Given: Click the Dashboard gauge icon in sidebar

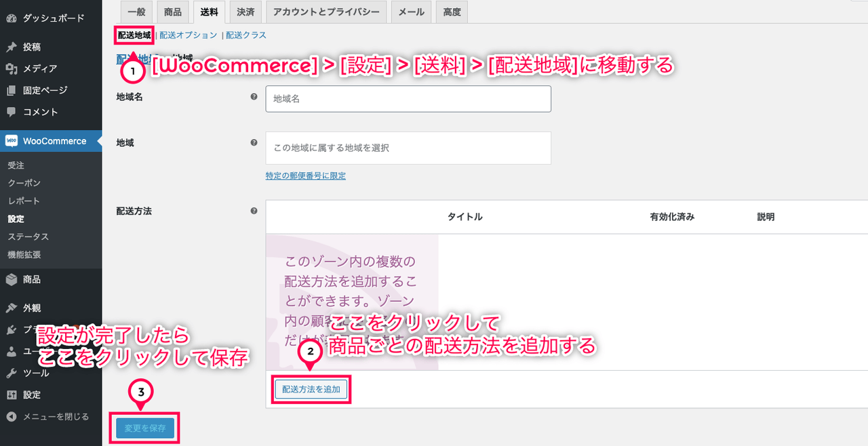Looking at the screenshot, I should (x=11, y=18).
